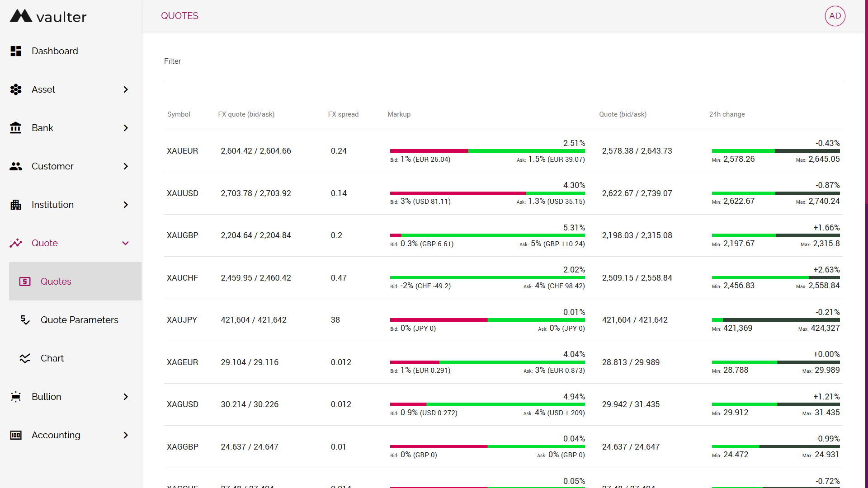Select the XAUGBP symbol cell
The image size is (868, 488).
point(183,235)
